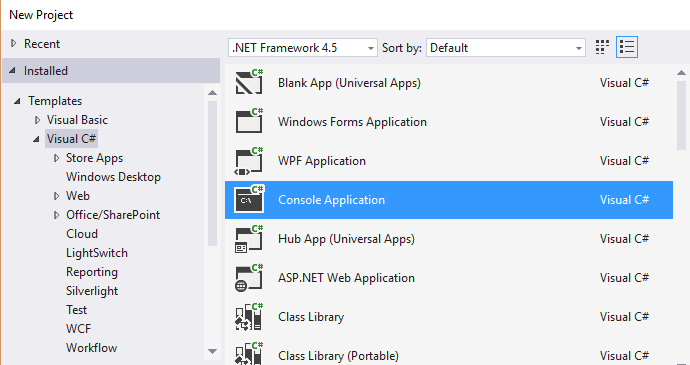Expand the Visual Basic tree node
This screenshot has width=690, height=365.
pyautogui.click(x=38, y=120)
